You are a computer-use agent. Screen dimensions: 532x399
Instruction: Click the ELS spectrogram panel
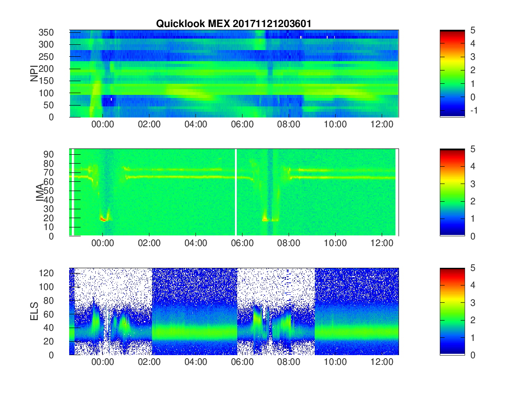(234, 311)
